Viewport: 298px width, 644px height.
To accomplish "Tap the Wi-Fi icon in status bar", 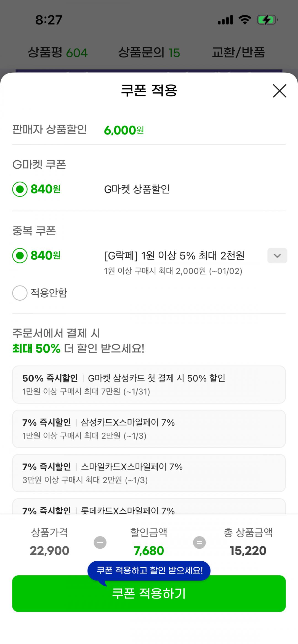I will pyautogui.click(x=244, y=20).
